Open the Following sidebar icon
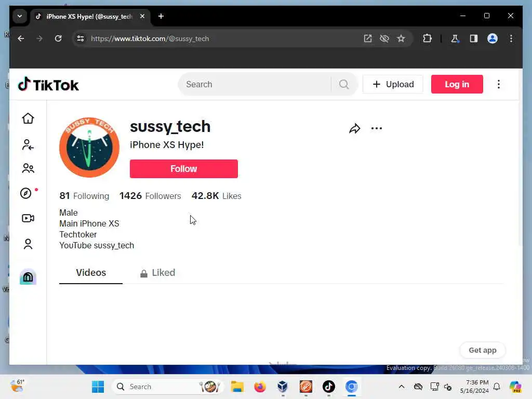The width and height of the screenshot is (532, 399). click(x=28, y=144)
